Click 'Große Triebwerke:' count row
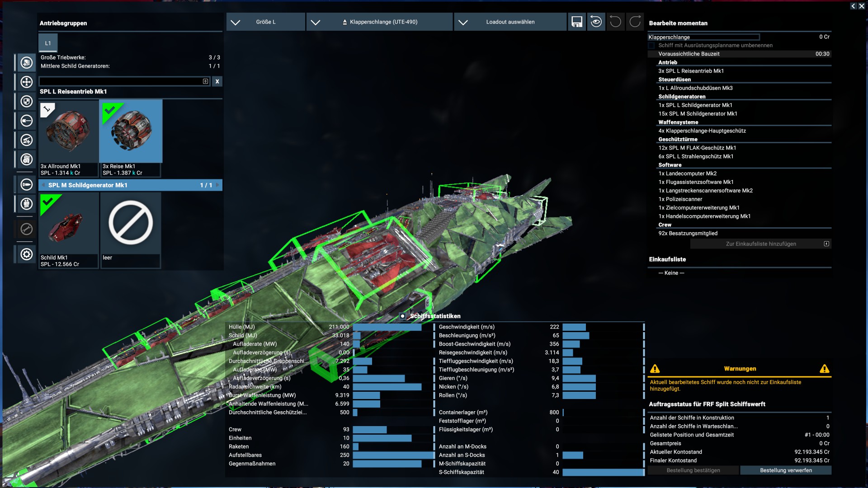This screenshot has width=868, height=488. tap(130, 57)
